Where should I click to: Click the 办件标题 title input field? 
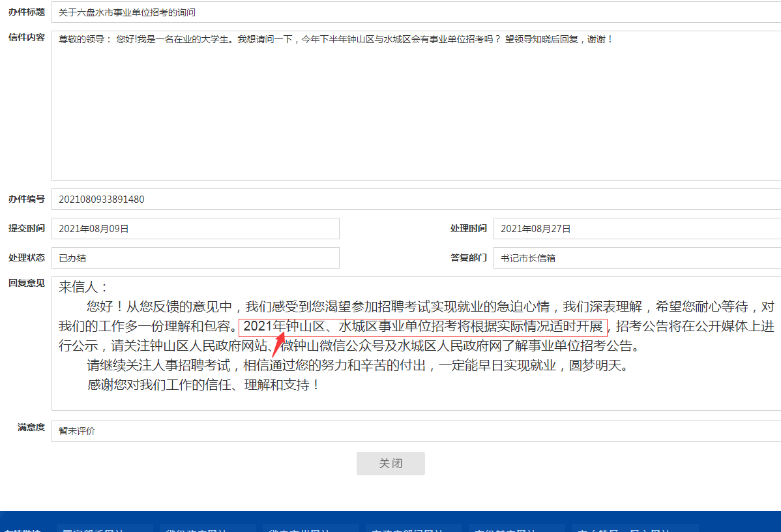point(416,12)
